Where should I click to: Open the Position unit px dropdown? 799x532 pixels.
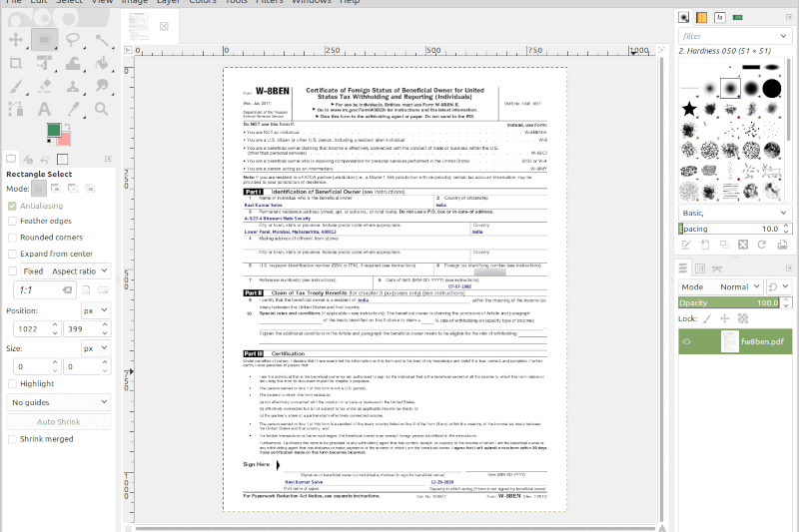click(96, 310)
